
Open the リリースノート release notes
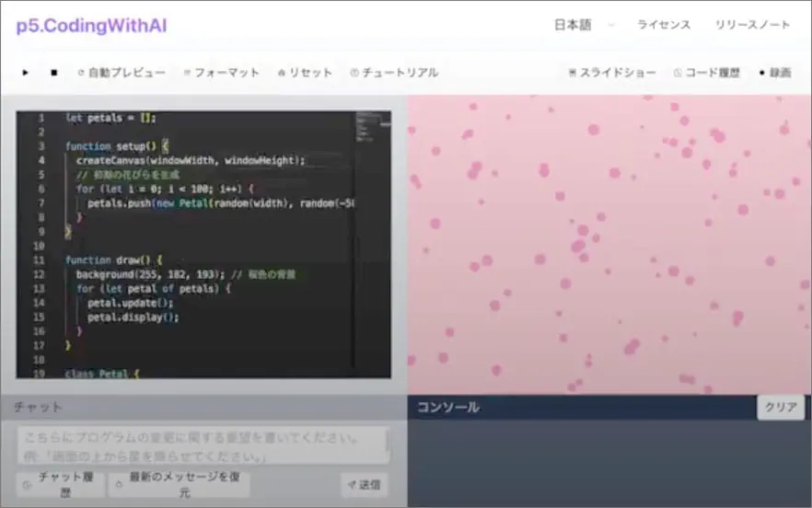pyautogui.click(x=752, y=25)
